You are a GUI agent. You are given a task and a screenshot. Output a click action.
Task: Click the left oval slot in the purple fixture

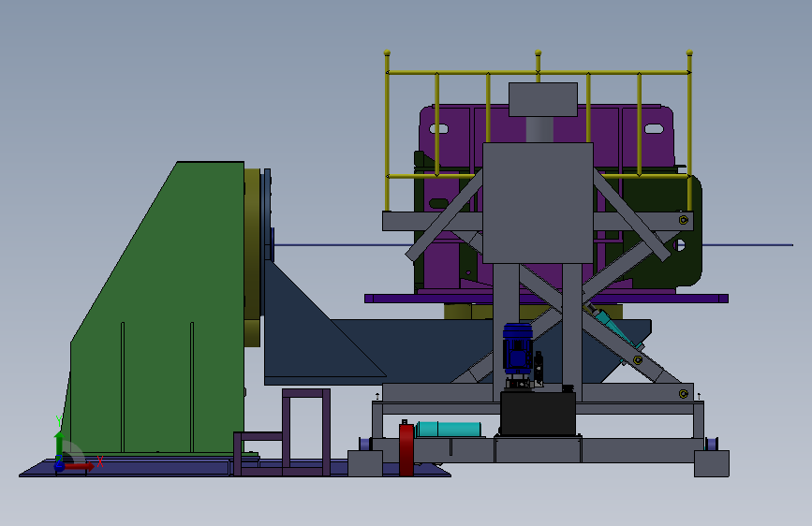[438, 128]
